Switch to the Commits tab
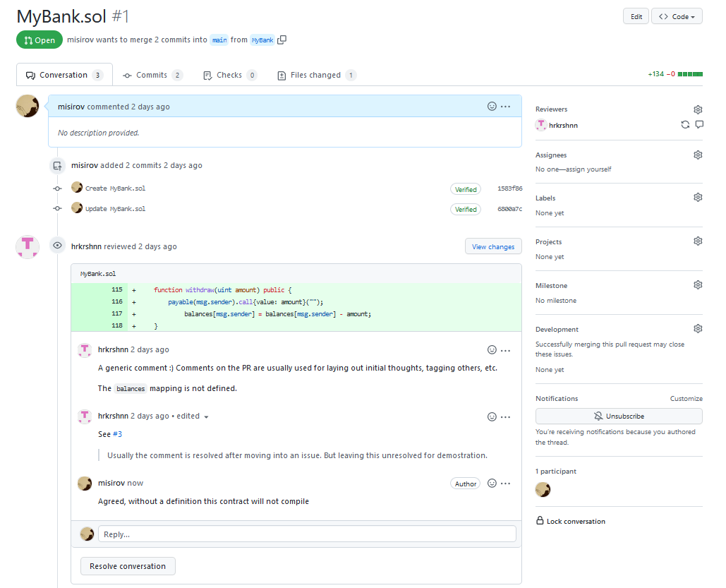Viewport: 726px width, 588px height. pos(152,75)
